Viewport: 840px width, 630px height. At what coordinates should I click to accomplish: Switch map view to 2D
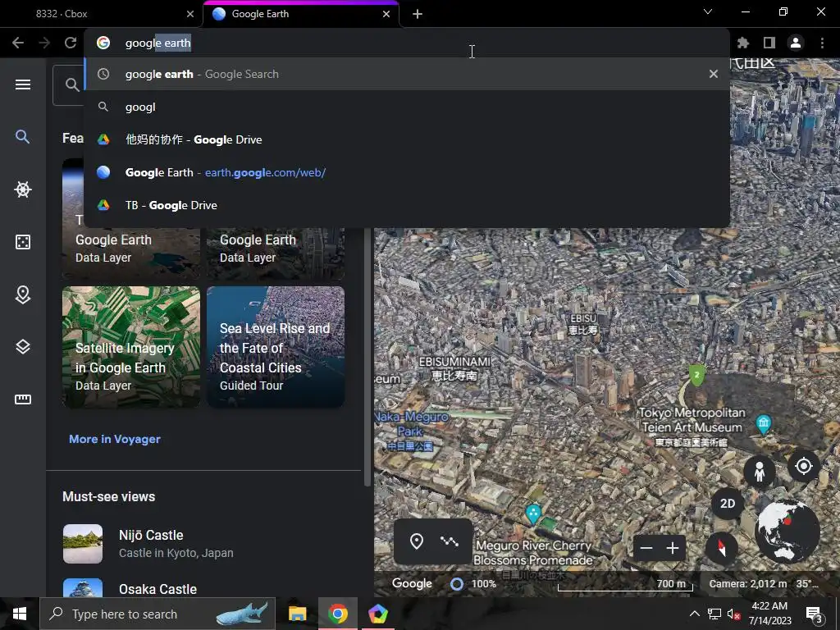click(727, 504)
